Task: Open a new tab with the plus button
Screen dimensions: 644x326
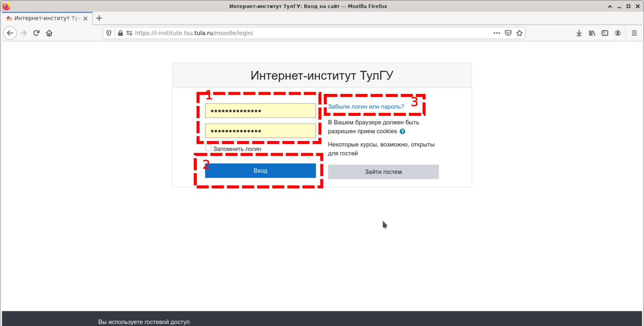Action: [x=99, y=18]
